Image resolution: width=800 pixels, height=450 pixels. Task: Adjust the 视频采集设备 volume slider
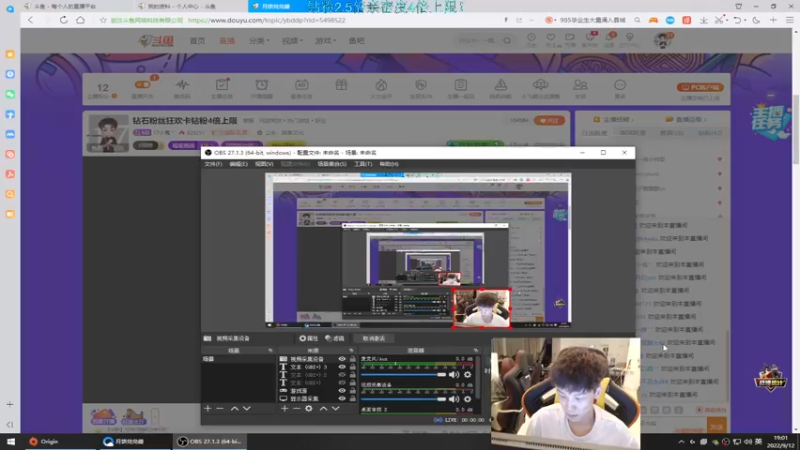click(x=403, y=399)
